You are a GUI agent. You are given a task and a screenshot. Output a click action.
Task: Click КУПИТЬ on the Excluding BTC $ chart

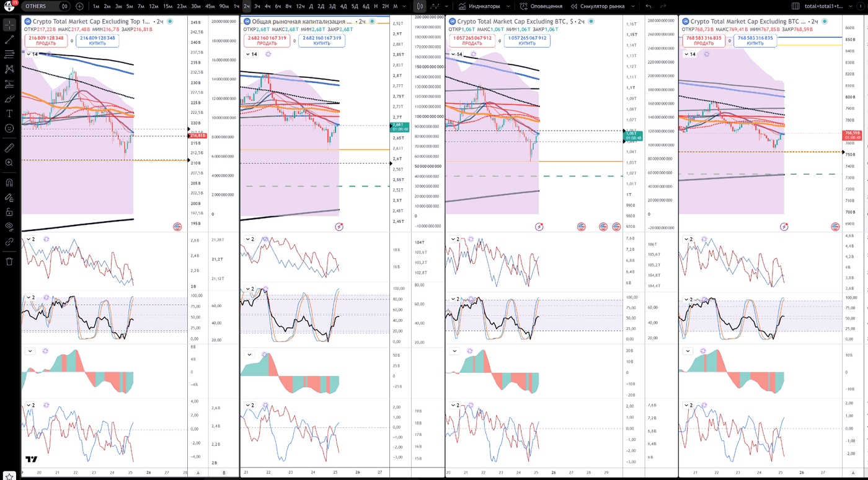coord(527,40)
